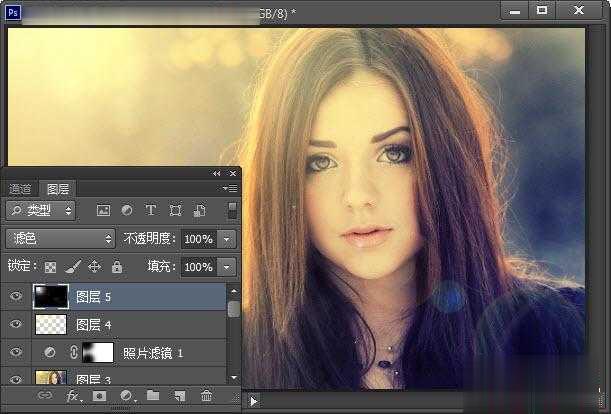Lock image pixels brush icon

[x=73, y=267]
